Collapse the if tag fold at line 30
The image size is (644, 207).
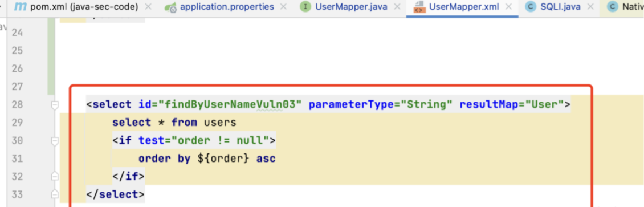55,141
